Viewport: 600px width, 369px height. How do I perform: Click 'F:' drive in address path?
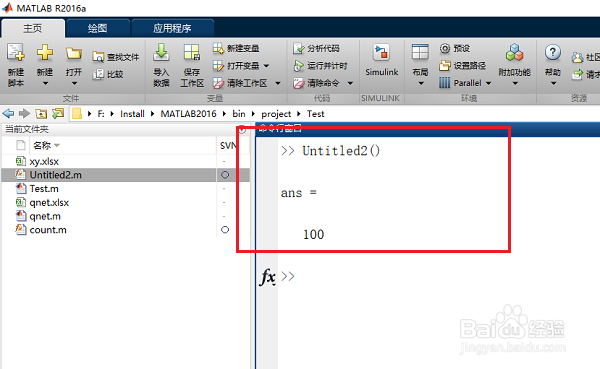101,114
